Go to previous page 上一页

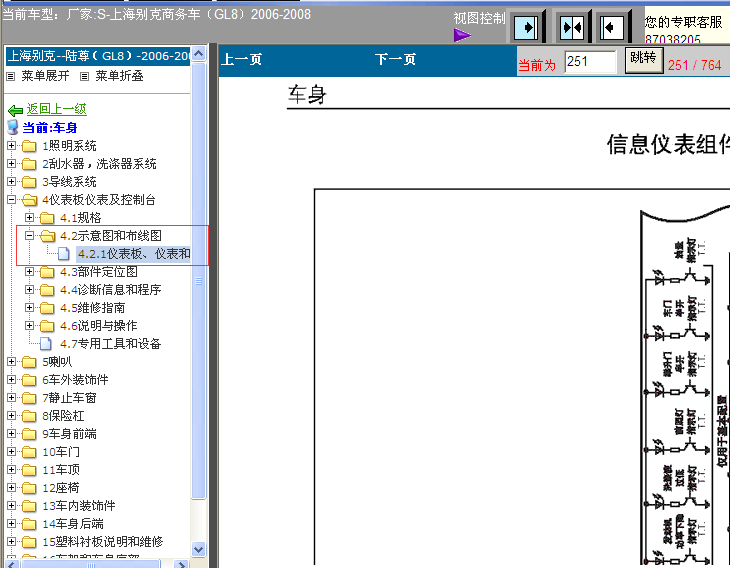point(241,60)
